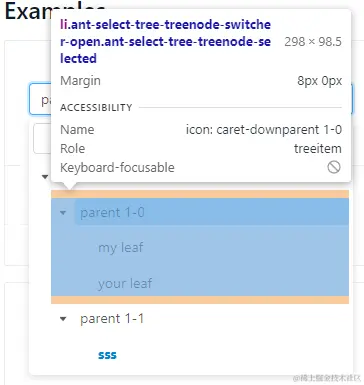The height and width of the screenshot is (385, 364).
Task: Collapse the parent 1-1 caret arrow
Action: pos(63,319)
